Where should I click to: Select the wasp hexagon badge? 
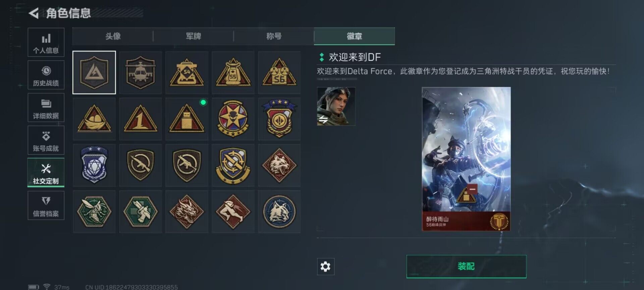(x=94, y=211)
